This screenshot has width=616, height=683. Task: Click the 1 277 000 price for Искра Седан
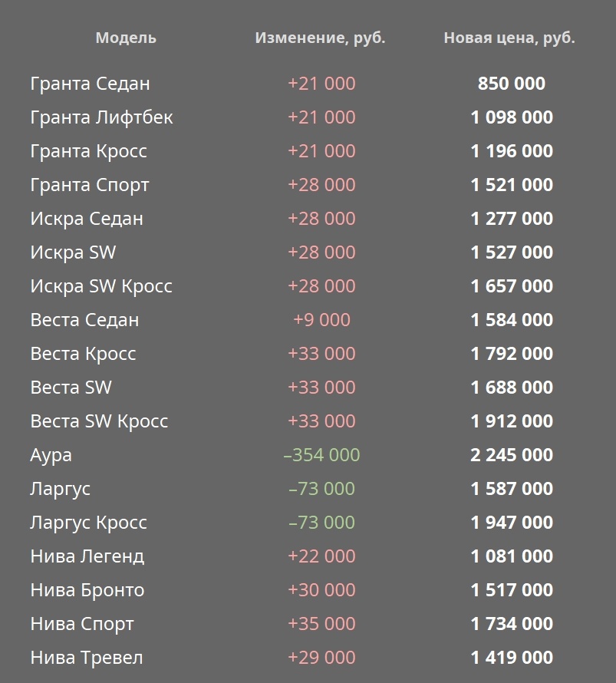coord(512,219)
